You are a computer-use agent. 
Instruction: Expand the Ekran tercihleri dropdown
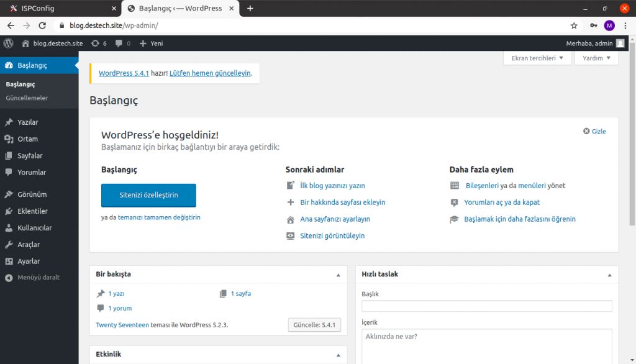(x=537, y=58)
